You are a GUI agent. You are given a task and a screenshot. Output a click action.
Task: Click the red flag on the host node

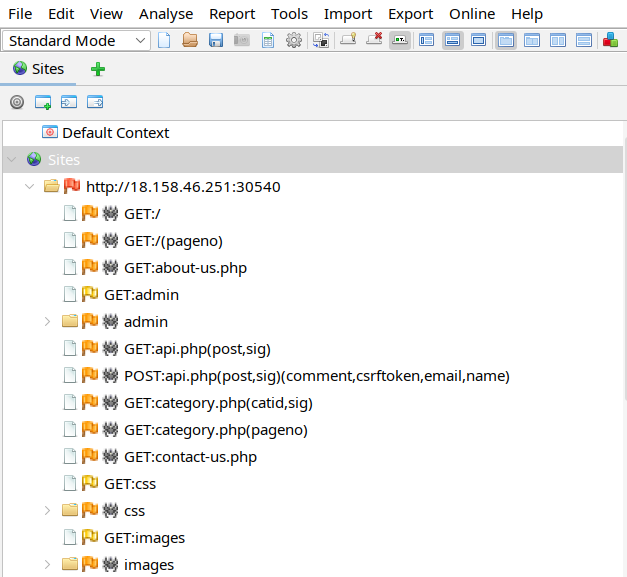(72, 186)
